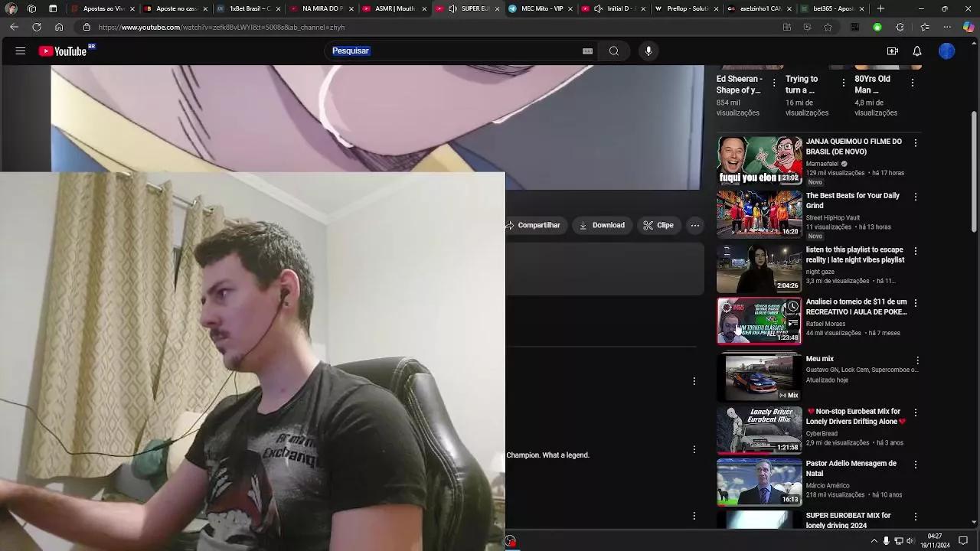The width and height of the screenshot is (980, 551).
Task: Open options menu for The Best Beats video
Action: (x=916, y=197)
